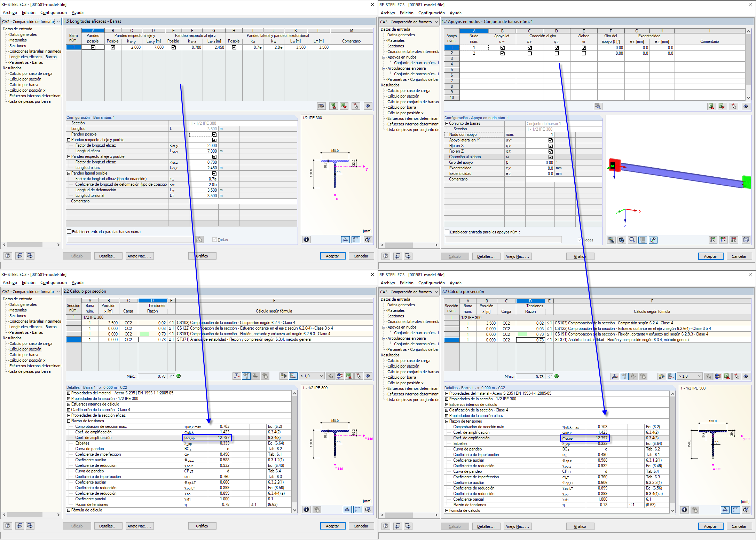This screenshot has height=540, width=756.
Task: Open CA2 case dropdown in top-left window
Action: (58, 22)
